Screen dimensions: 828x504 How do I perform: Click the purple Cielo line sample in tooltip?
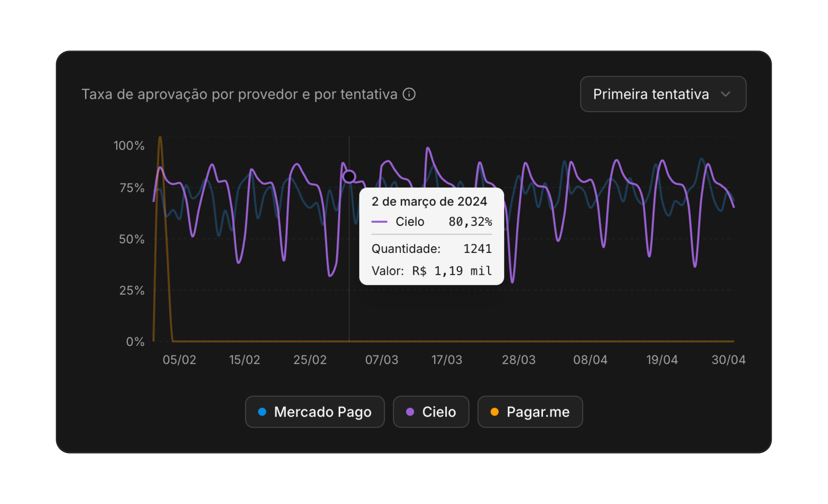coord(379,221)
